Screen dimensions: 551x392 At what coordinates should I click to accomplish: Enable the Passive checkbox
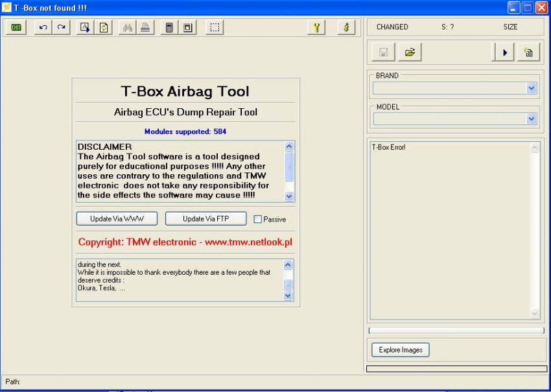[x=257, y=219]
